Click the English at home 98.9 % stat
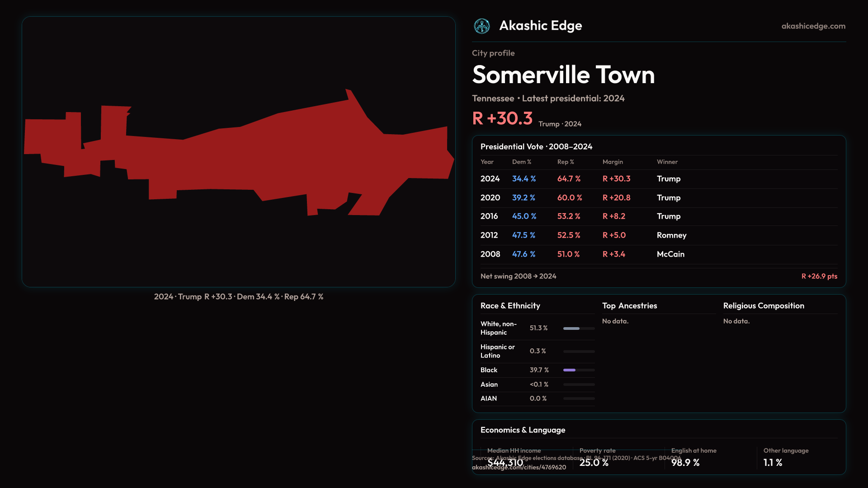The width and height of the screenshot is (868, 488). tap(685, 463)
